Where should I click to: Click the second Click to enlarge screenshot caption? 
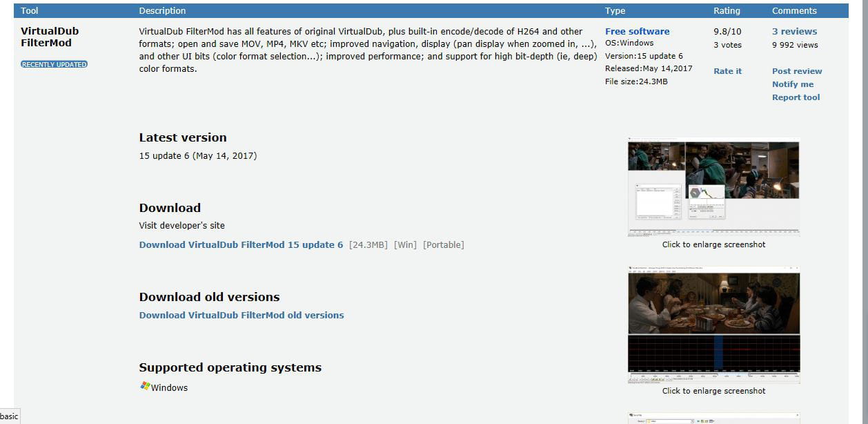[713, 391]
